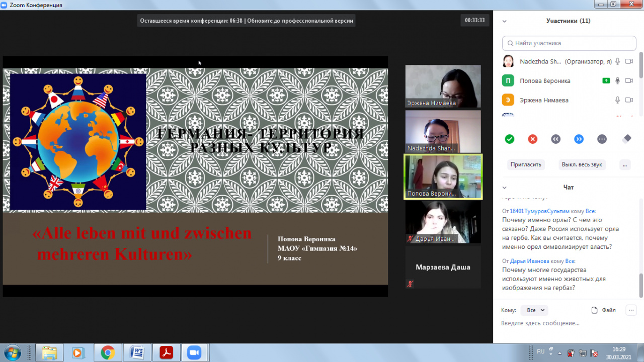Screen dimensions: 644x362
Task: Click the red No reaction icon
Action: [x=532, y=139]
